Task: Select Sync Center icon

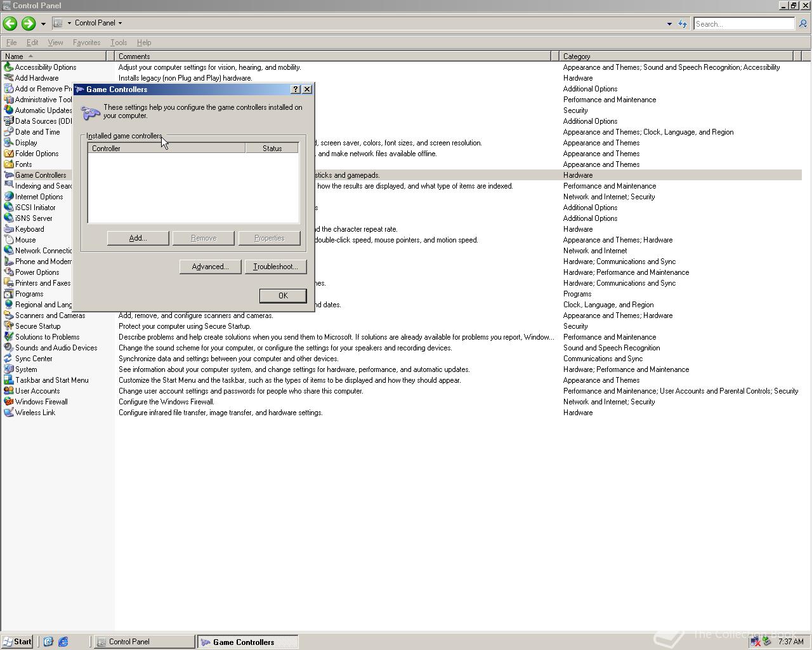Action: point(8,359)
